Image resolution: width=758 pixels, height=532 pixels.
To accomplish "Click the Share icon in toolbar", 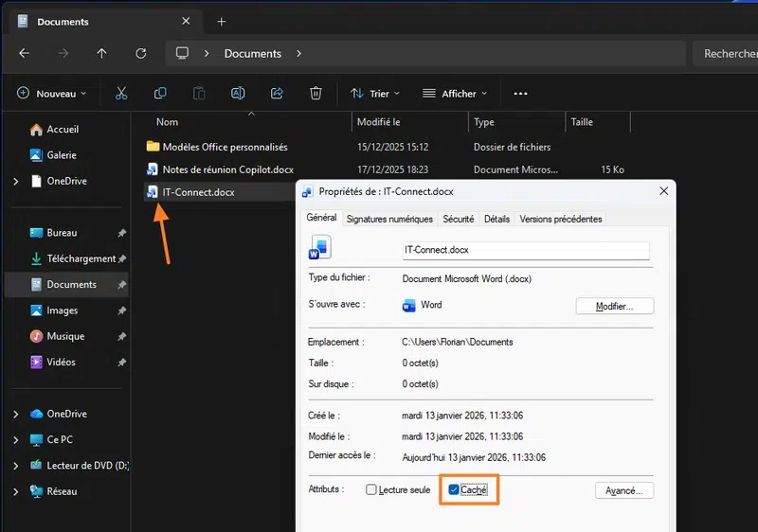I will point(277,93).
